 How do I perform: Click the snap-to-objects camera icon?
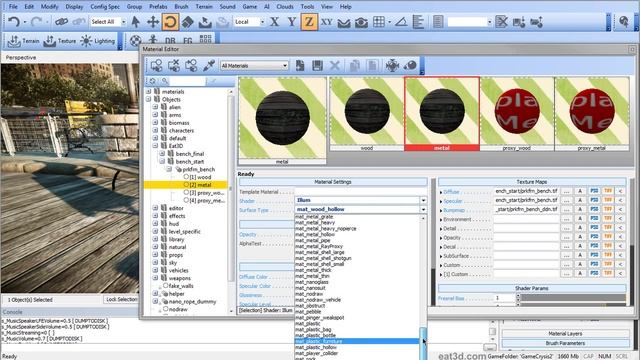[x=361, y=22]
